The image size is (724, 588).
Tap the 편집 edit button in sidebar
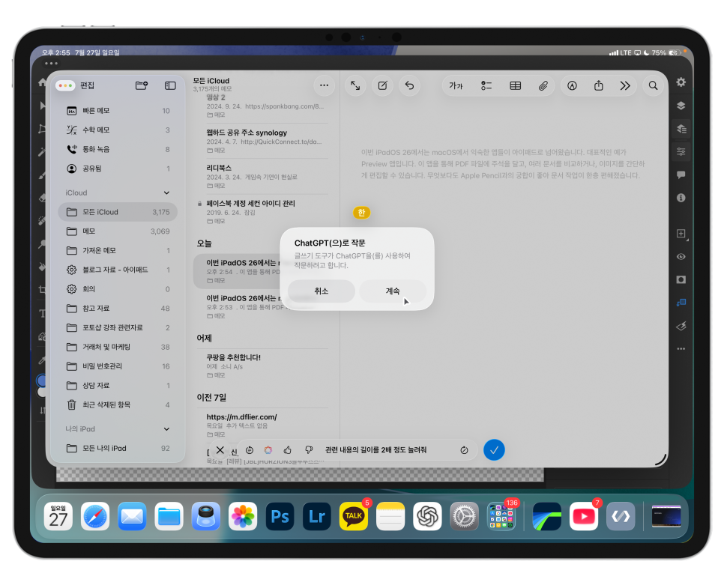[x=87, y=85]
